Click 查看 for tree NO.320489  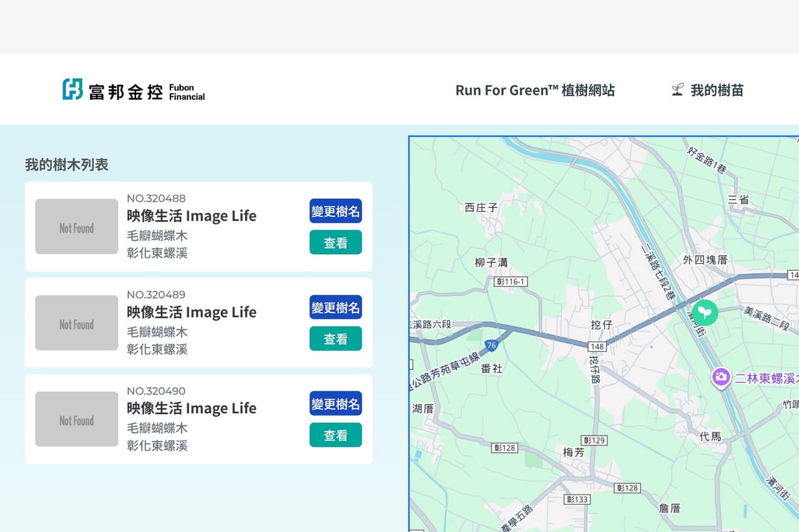tap(336, 339)
